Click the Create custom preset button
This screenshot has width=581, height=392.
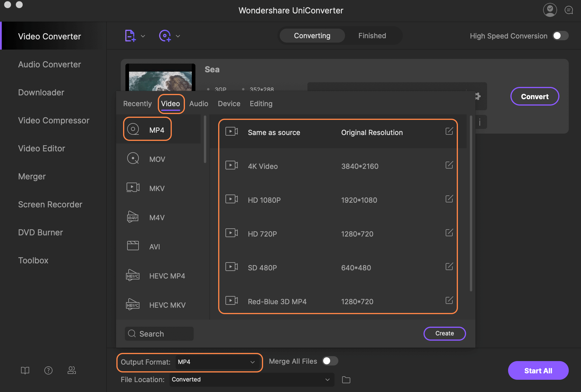coord(444,333)
